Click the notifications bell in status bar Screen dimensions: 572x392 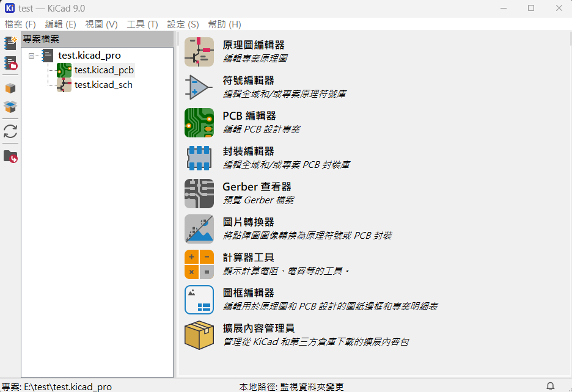550,386
